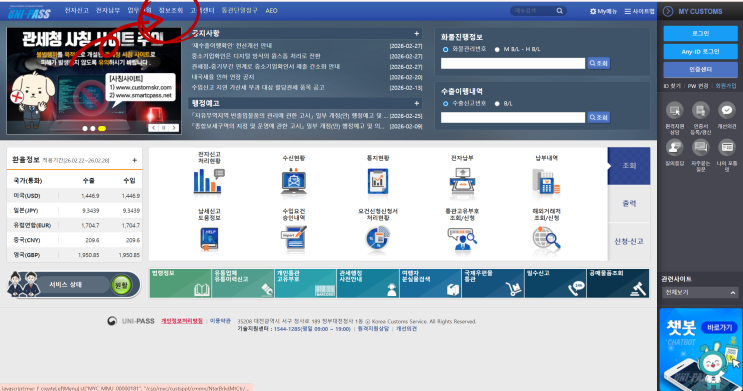Switch to the 조회 side tab

629,166
